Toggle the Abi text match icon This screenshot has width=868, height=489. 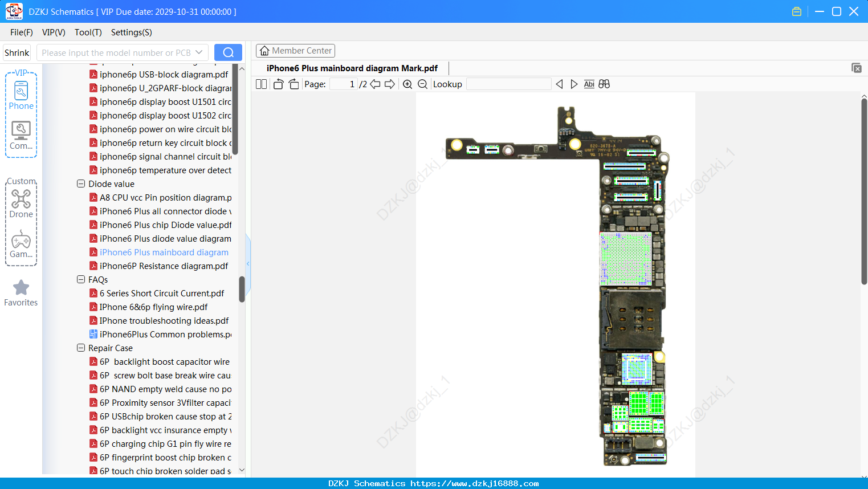coord(589,84)
